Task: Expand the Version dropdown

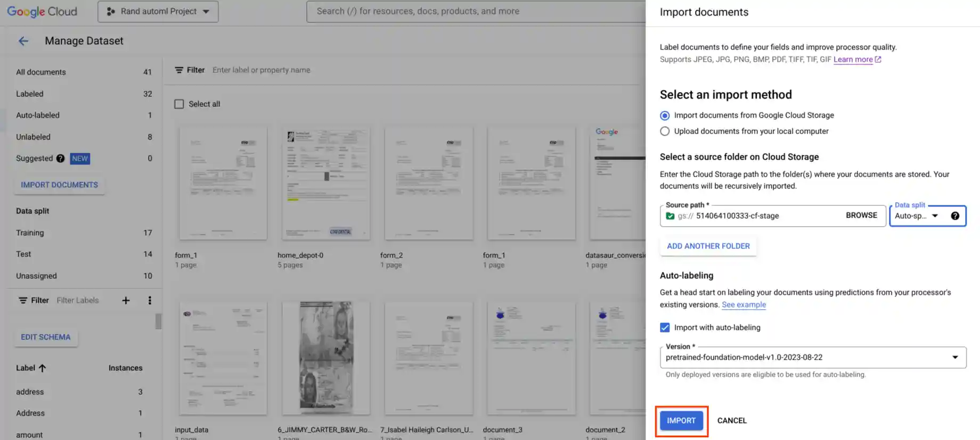Action: [954, 358]
